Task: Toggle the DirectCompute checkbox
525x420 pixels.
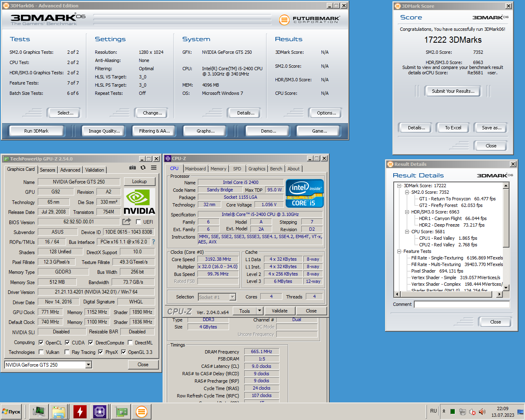Action: coord(91,342)
